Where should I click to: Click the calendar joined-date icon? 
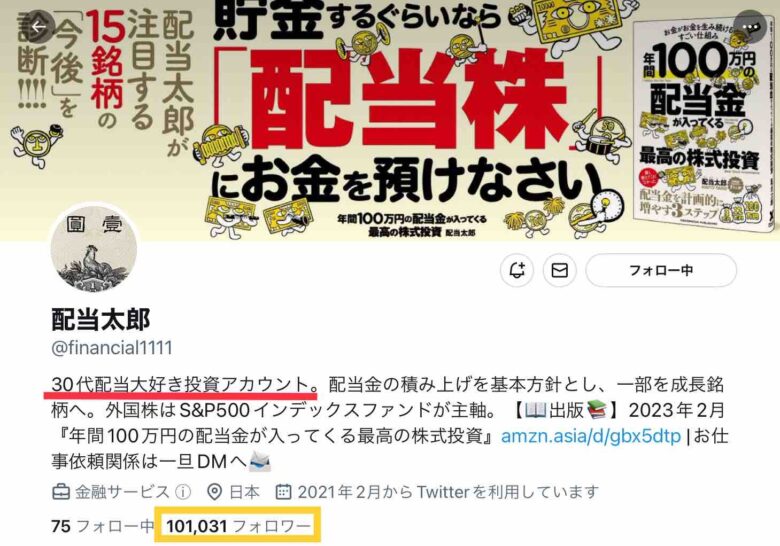[283, 492]
